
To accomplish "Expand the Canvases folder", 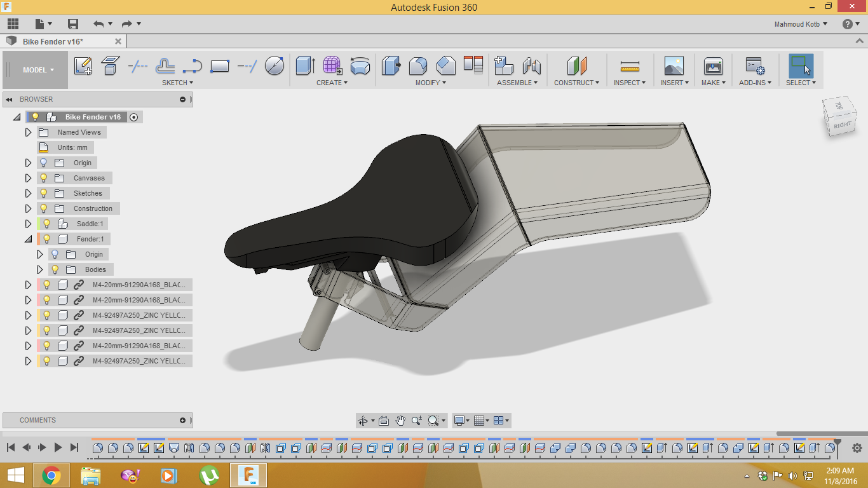I will (x=28, y=178).
